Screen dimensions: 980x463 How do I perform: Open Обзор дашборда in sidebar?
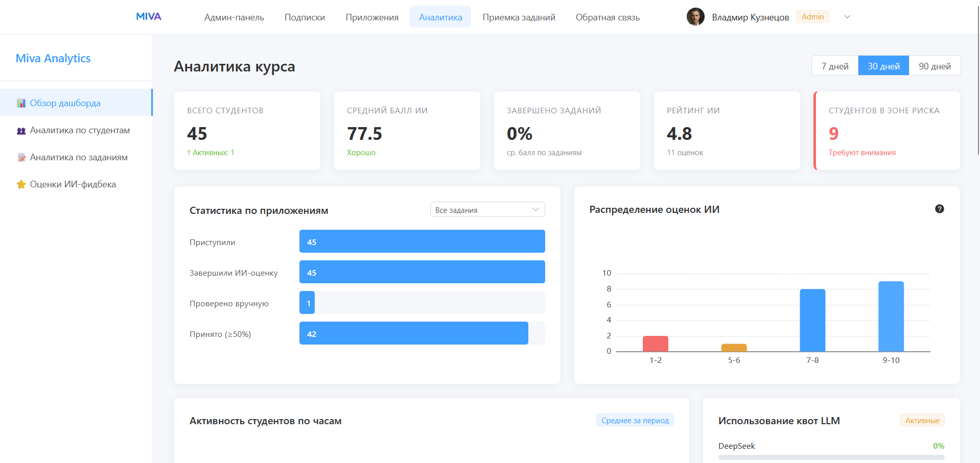point(76,103)
